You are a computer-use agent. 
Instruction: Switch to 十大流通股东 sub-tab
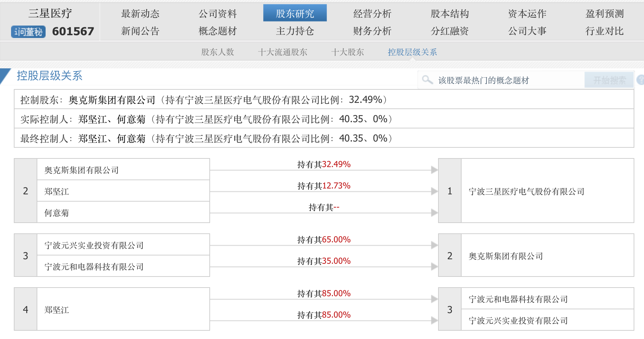pyautogui.click(x=283, y=52)
